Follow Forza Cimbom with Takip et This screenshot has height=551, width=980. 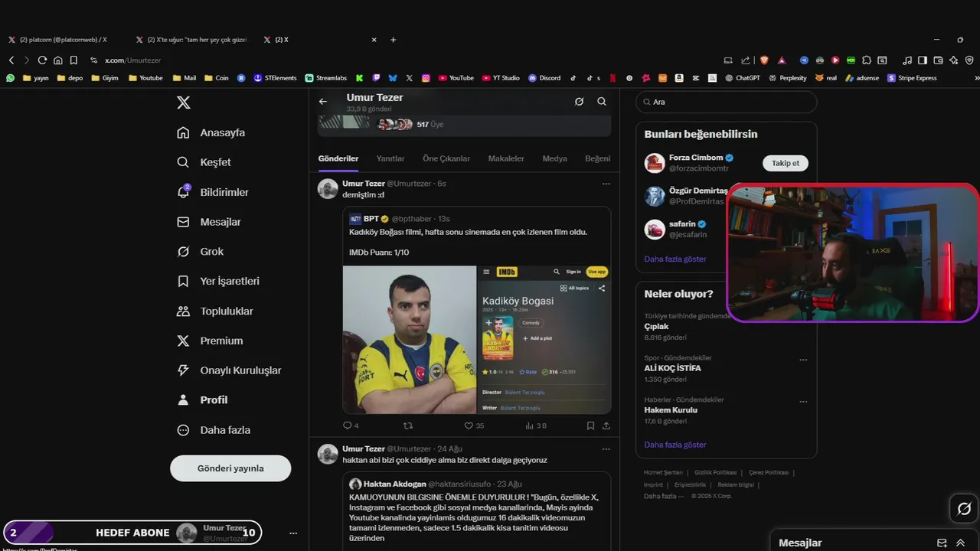point(786,163)
